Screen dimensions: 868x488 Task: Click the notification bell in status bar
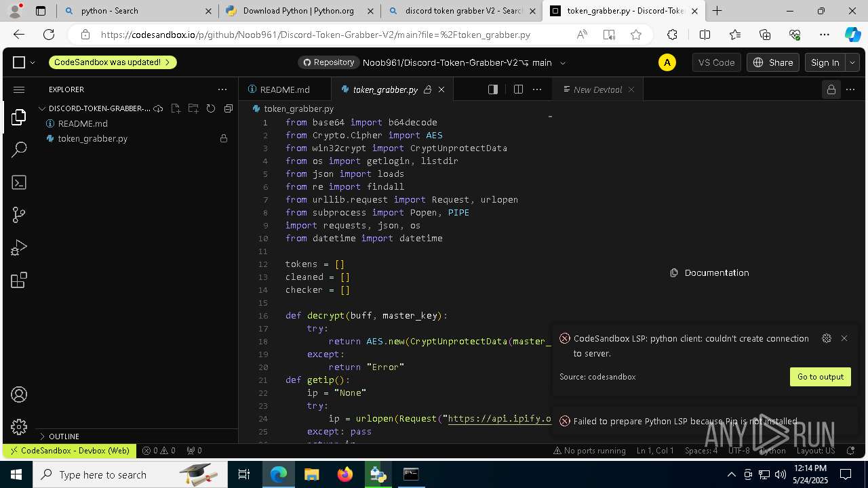pos(850,450)
